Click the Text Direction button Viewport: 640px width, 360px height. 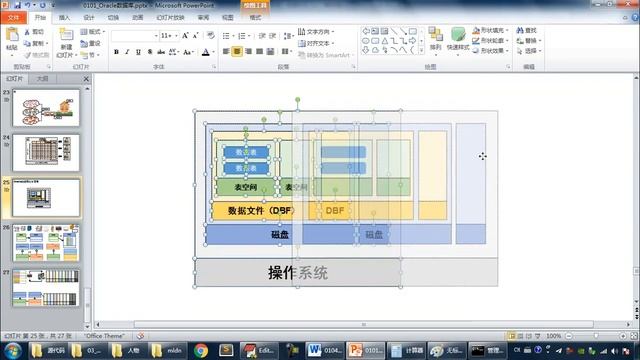[316, 31]
